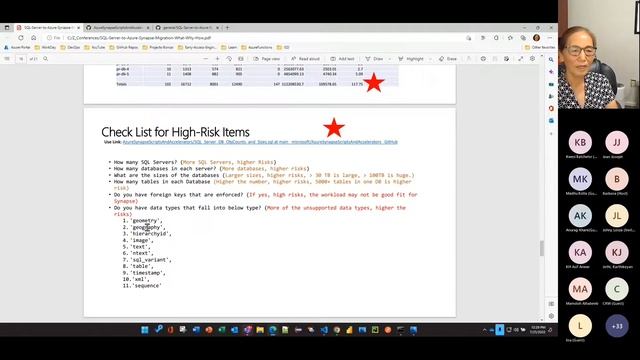Open PDF settings gear icon

coord(532,59)
